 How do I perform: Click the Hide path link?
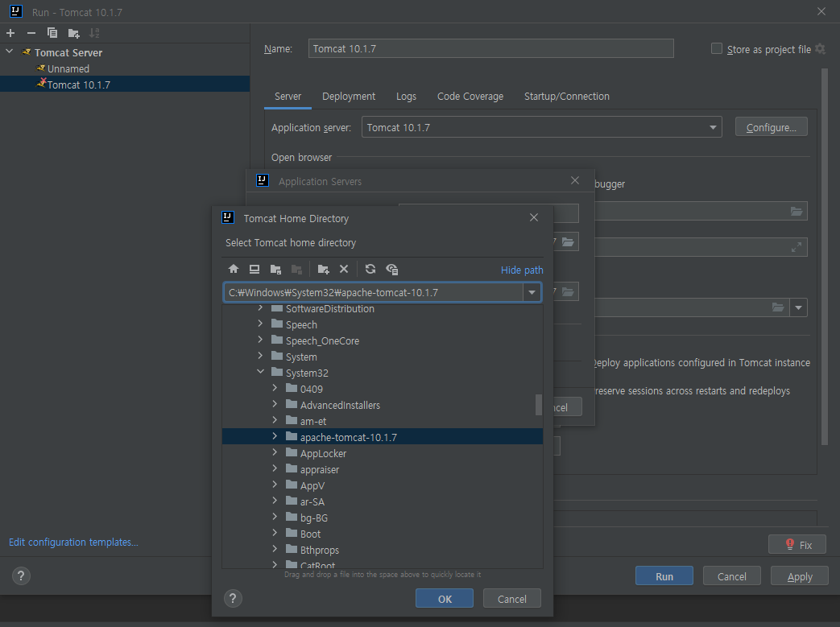coord(522,270)
